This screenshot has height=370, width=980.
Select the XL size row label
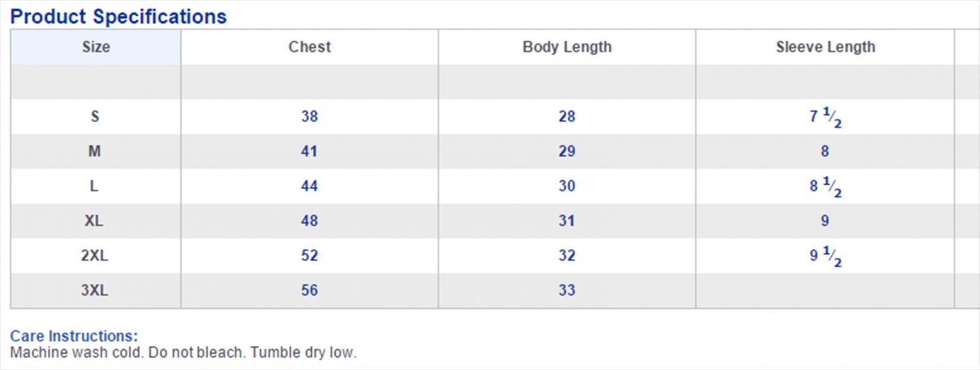tap(95, 221)
